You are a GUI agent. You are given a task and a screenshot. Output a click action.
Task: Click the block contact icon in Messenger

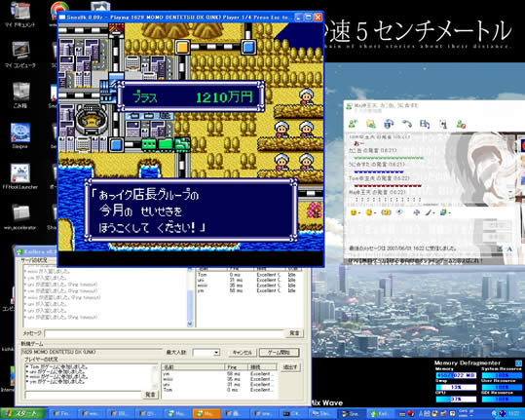pos(461,124)
